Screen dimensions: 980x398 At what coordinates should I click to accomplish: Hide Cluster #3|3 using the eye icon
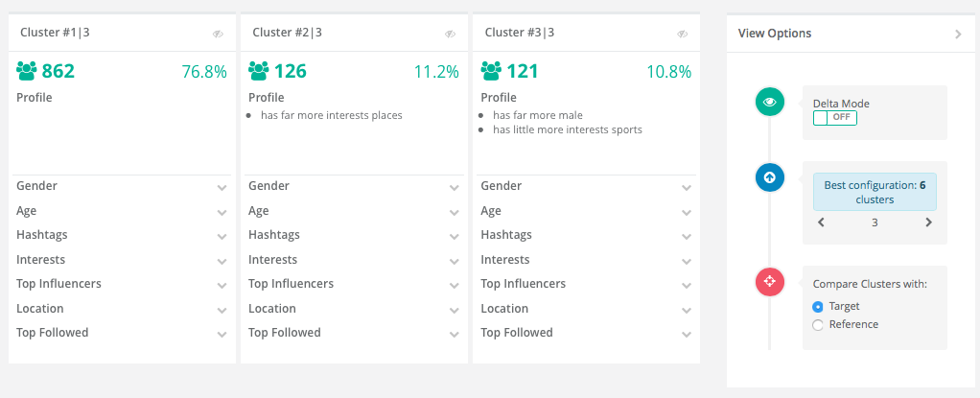pyautogui.click(x=683, y=34)
